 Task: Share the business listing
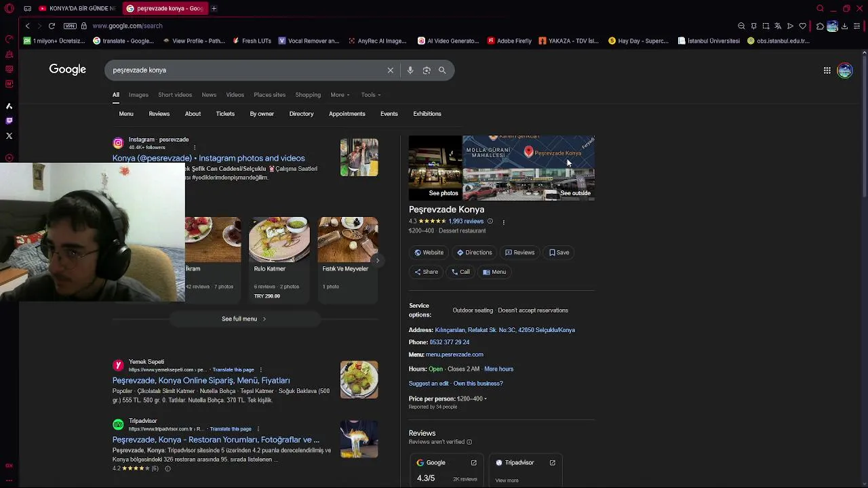(x=426, y=272)
